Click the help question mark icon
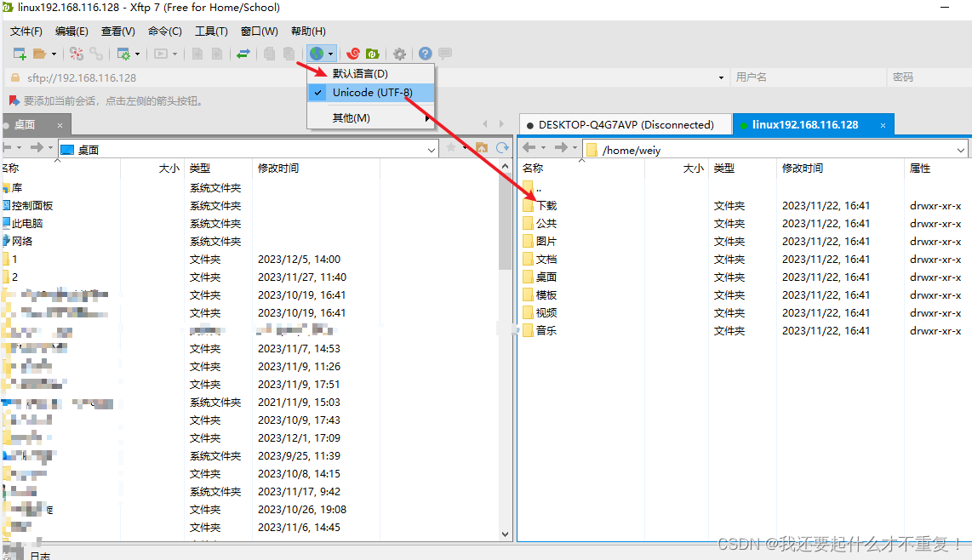The height and width of the screenshot is (560, 972). tap(425, 53)
